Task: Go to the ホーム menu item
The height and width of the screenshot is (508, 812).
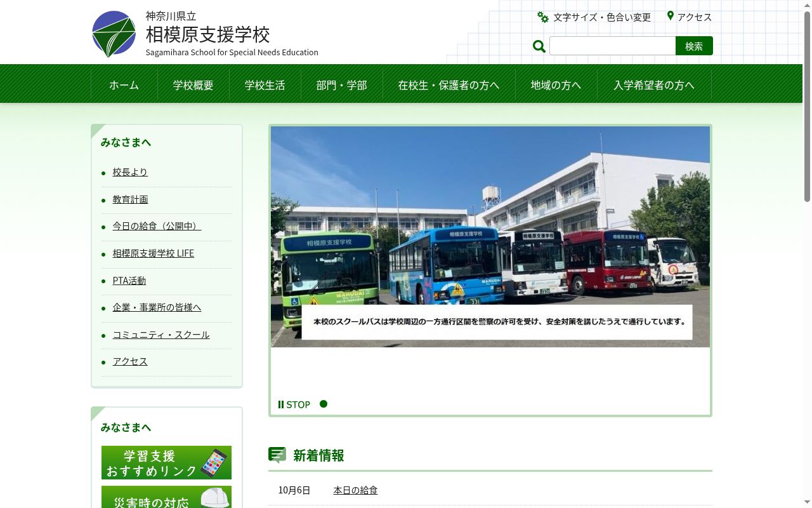Action: click(x=124, y=84)
